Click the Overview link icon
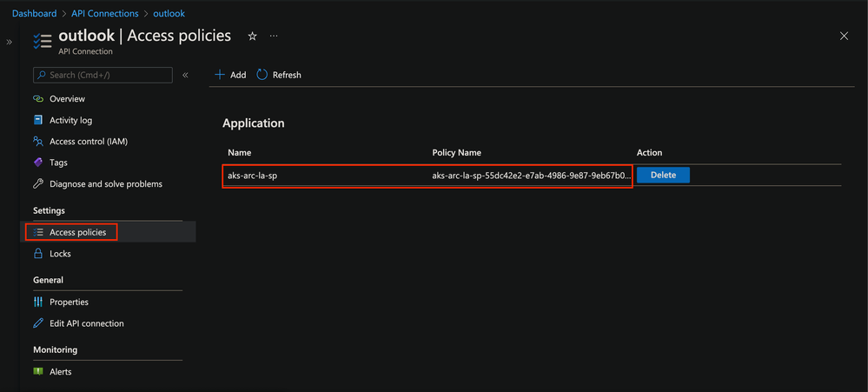 click(x=38, y=99)
